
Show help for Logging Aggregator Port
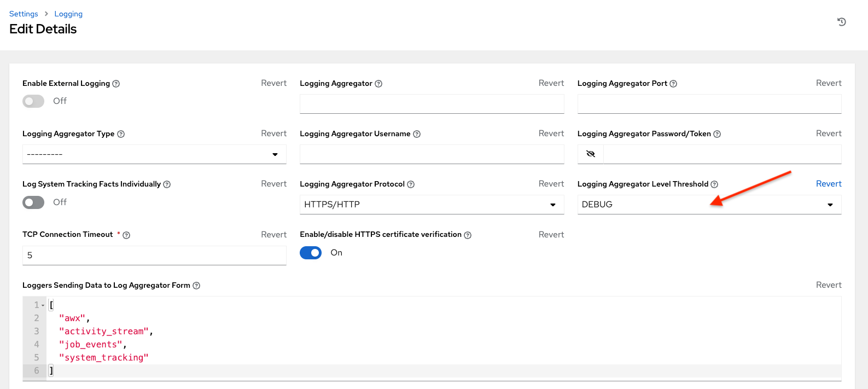673,84
